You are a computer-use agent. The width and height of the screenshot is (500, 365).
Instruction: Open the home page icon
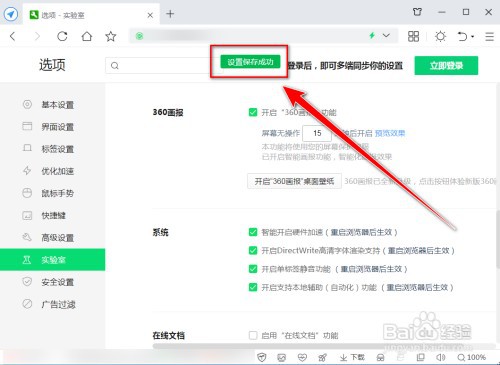pos(87,36)
